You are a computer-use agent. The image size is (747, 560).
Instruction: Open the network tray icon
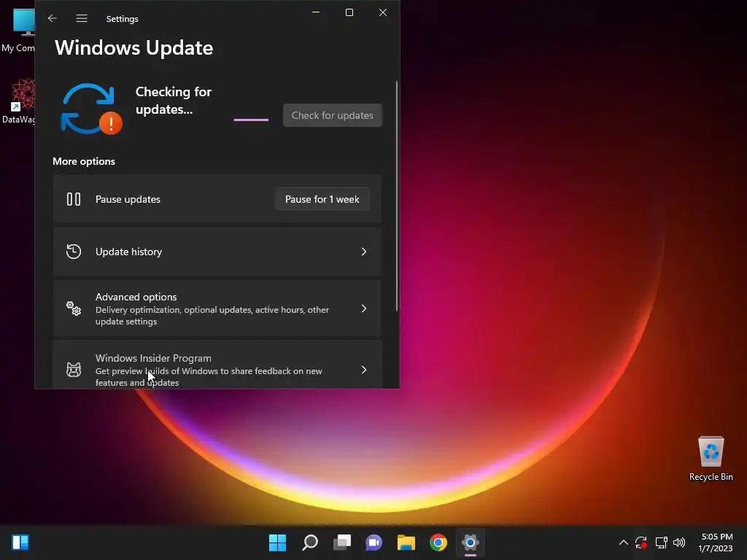(661, 542)
